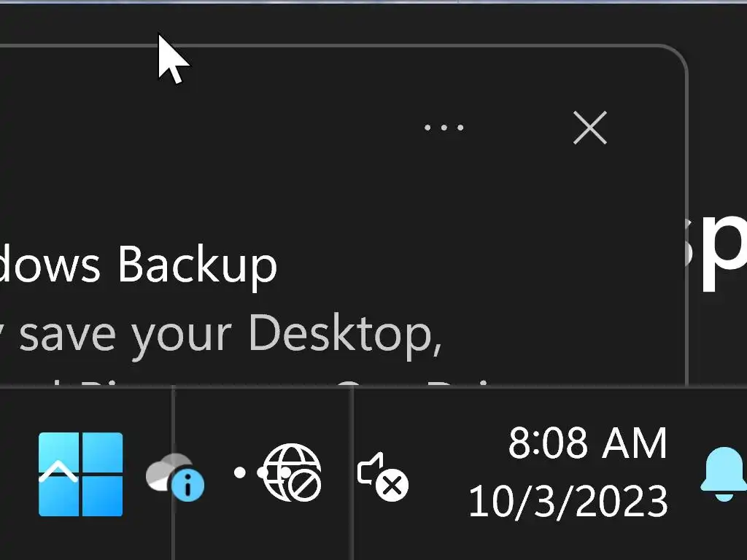Viewport: 747px width, 560px height.
Task: Click the blue info badge on OneDrive
Action: (x=190, y=486)
